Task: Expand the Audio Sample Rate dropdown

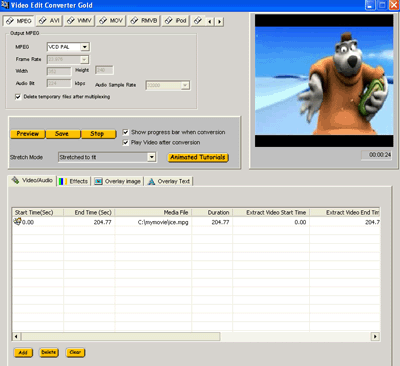Action: (x=185, y=85)
